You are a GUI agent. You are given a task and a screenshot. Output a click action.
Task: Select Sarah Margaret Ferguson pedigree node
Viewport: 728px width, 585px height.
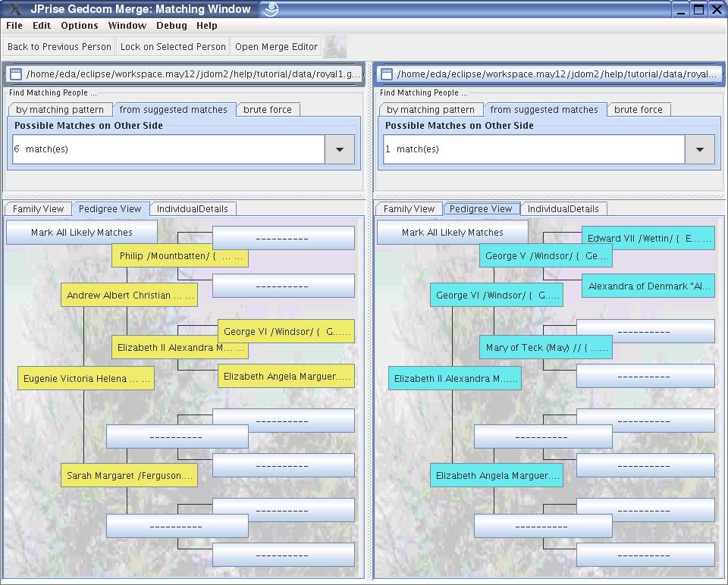(129, 476)
